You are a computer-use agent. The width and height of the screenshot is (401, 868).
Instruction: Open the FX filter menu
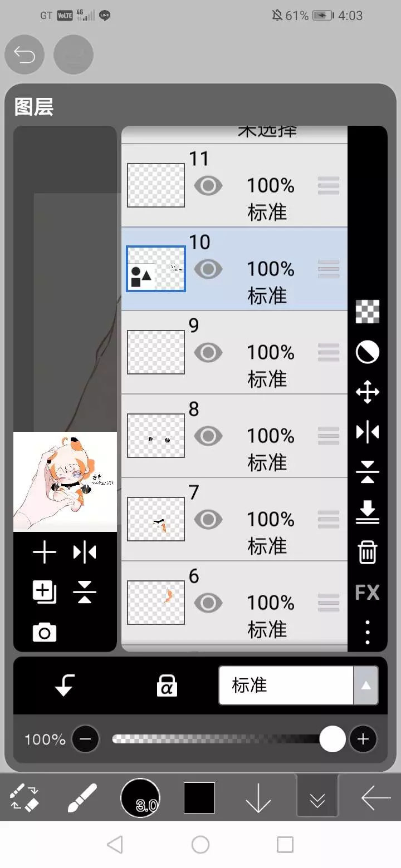pos(368,592)
